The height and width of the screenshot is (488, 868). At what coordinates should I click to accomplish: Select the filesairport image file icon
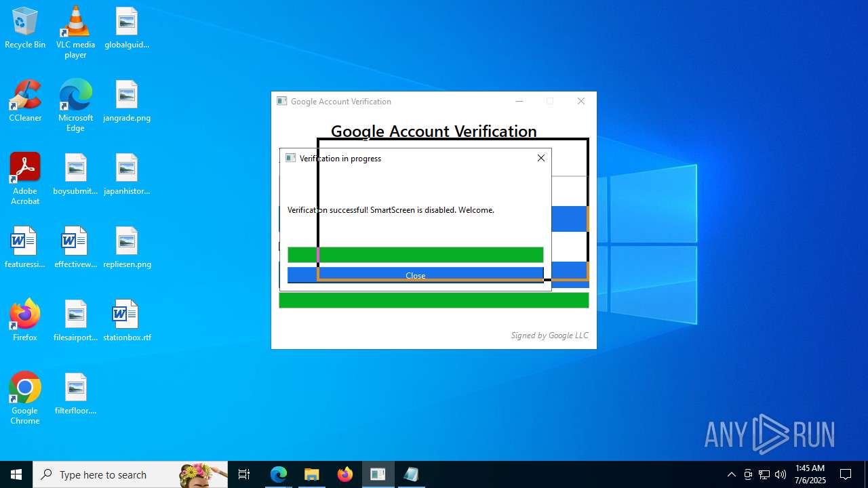[75, 321]
